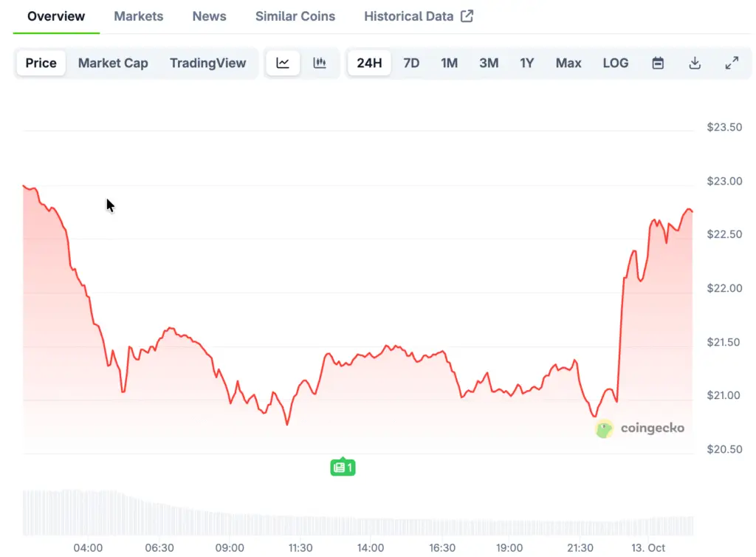Select the 1Y time range
The width and height of the screenshot is (756, 557).
(526, 63)
